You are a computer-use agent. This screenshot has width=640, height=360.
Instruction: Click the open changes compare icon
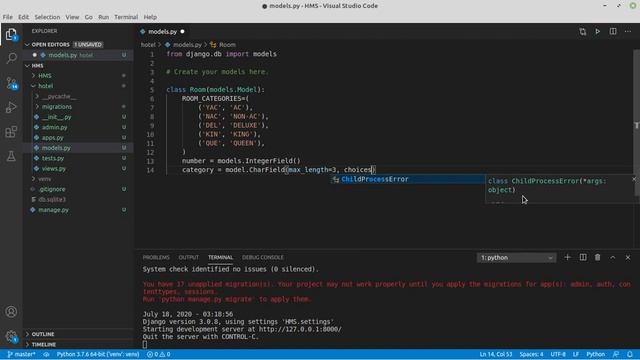(582, 31)
